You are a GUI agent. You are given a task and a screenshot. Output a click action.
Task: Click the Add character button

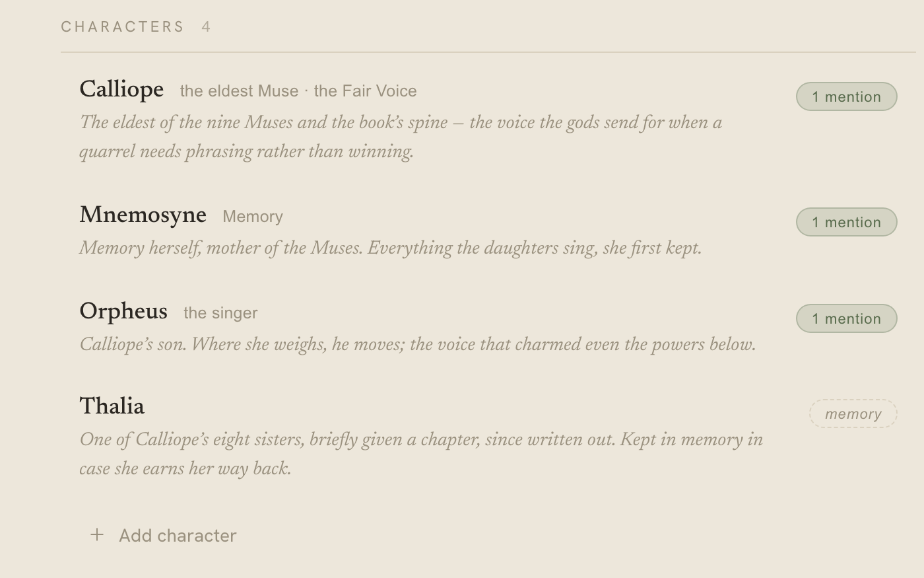(163, 536)
